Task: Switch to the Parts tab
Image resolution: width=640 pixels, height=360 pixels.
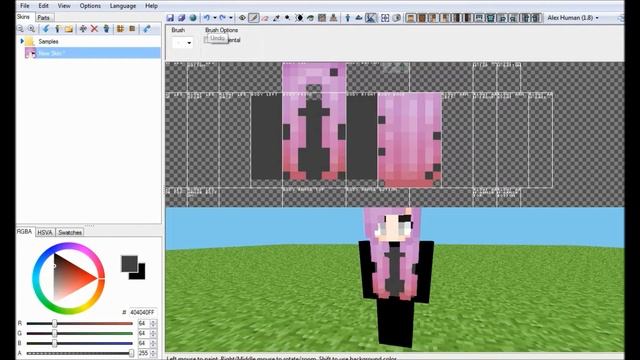Action: pyautogui.click(x=44, y=18)
